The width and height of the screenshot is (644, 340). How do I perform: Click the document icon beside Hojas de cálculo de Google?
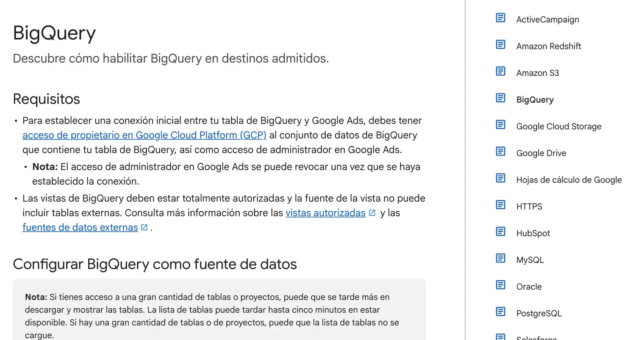(x=500, y=178)
